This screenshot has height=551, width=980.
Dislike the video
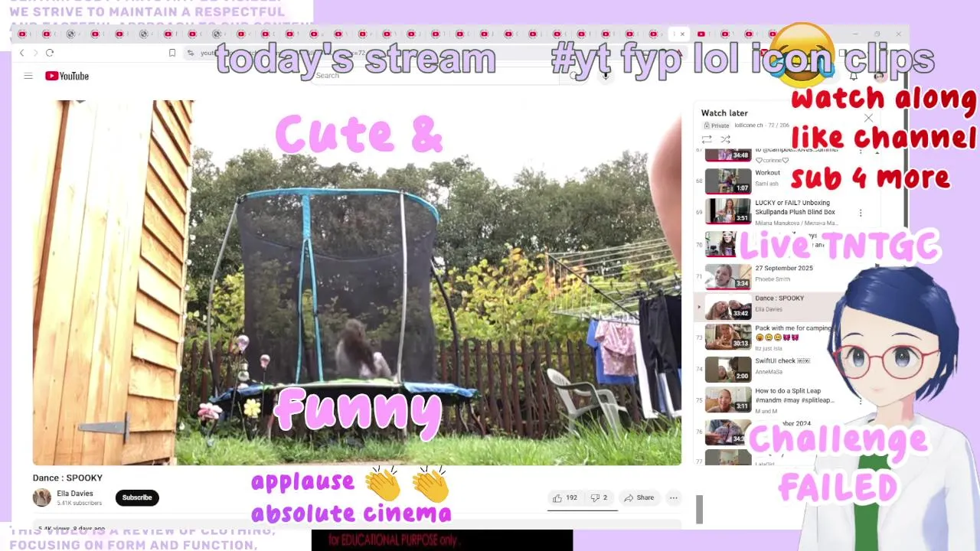click(x=599, y=497)
